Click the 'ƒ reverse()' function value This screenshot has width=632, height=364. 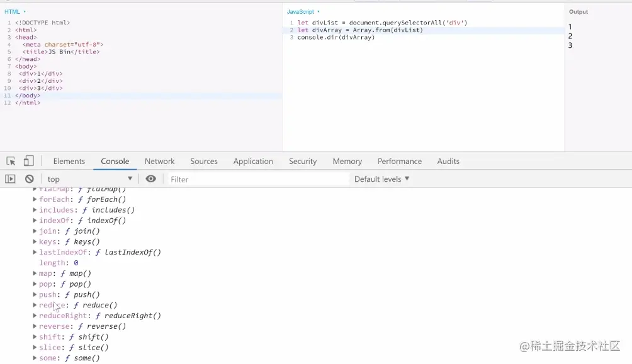102,326
